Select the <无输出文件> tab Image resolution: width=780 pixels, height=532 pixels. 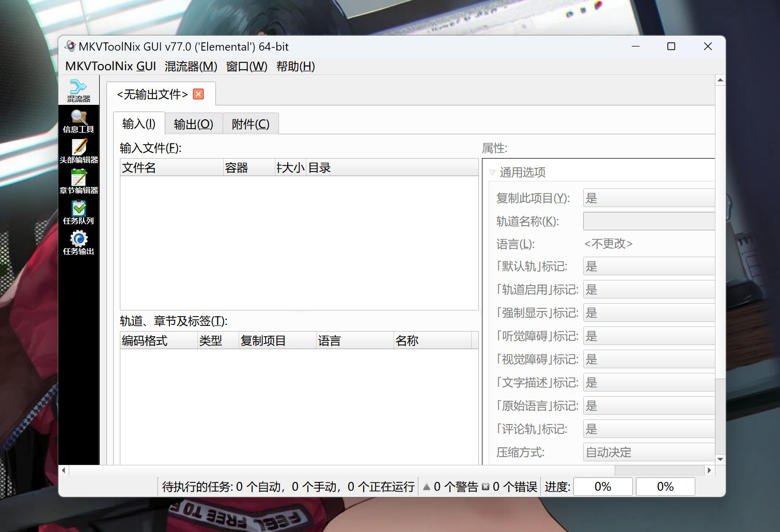click(x=152, y=94)
